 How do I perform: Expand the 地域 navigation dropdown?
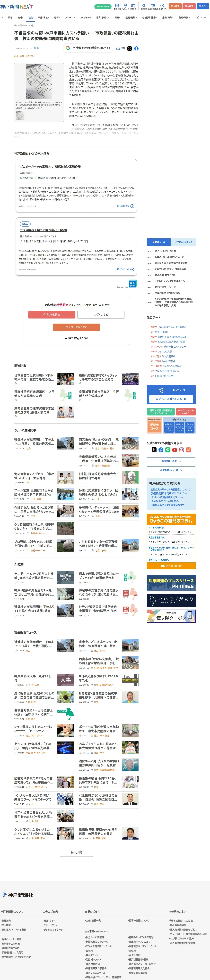21,17
